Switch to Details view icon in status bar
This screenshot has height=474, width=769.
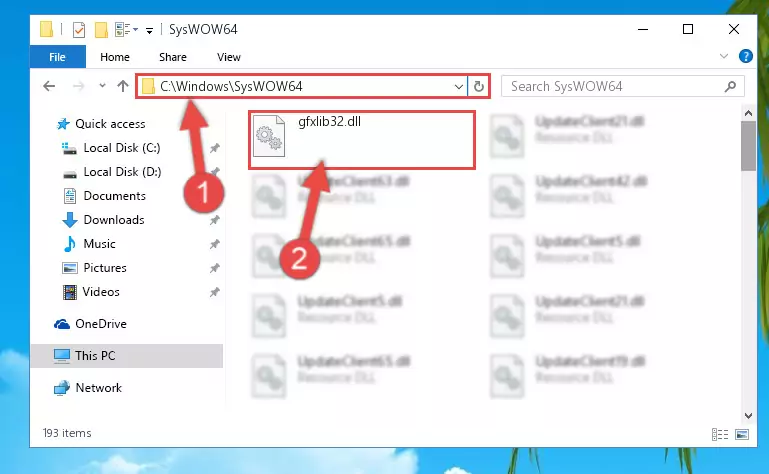click(x=719, y=434)
